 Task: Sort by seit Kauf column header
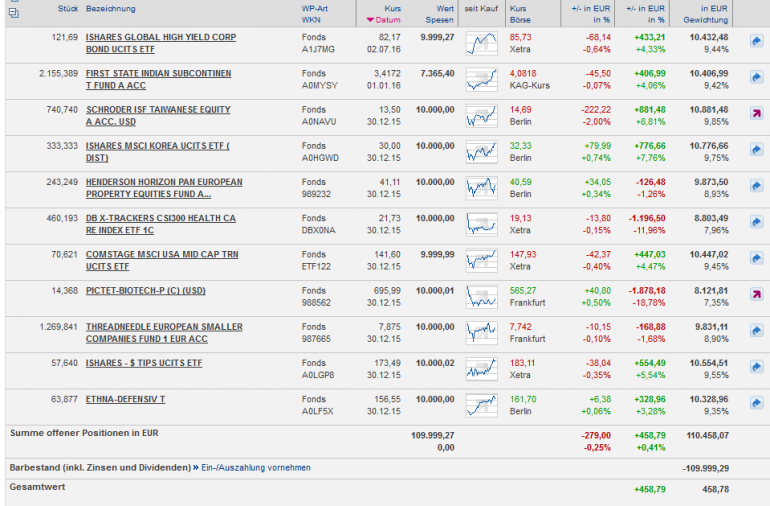(481, 9)
